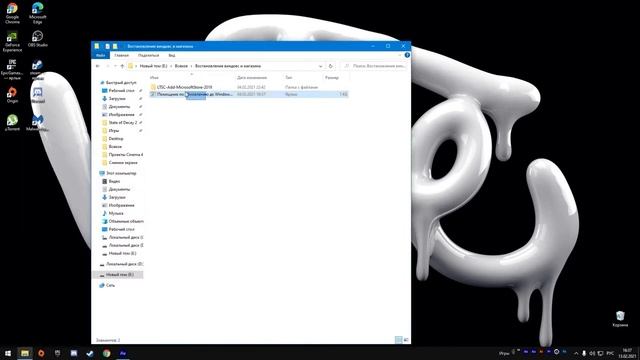Select the Malwarebytes desktop icon
Image resolution: width=640 pixels, height=360 pixels.
tap(38, 122)
